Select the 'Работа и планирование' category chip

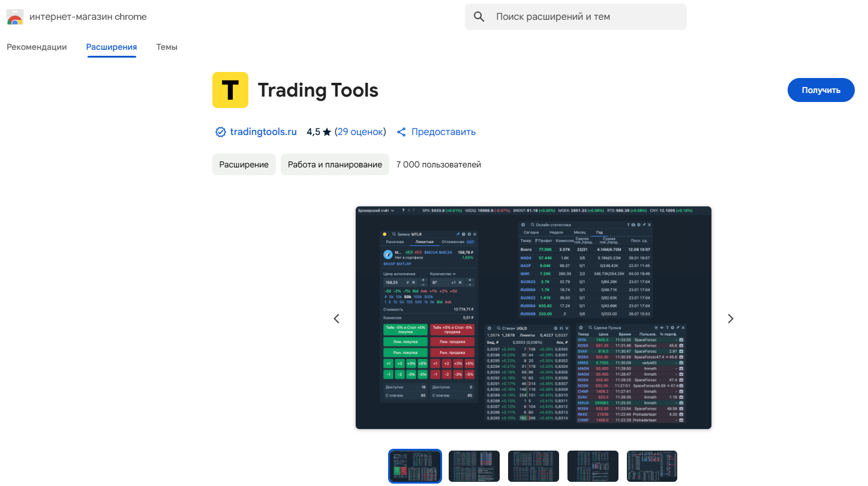(335, 164)
